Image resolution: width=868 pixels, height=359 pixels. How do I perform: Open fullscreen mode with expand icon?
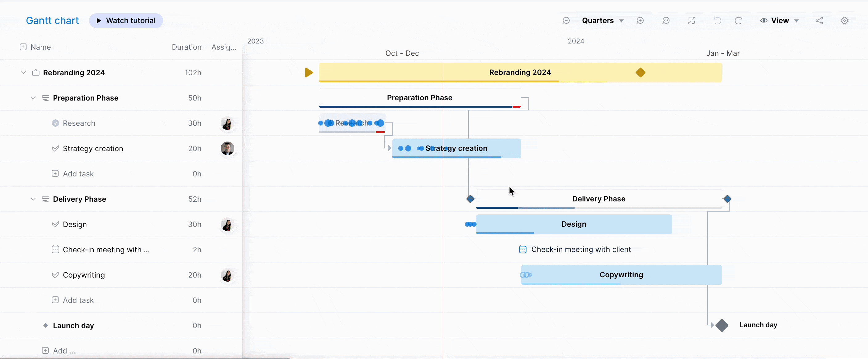click(x=691, y=21)
